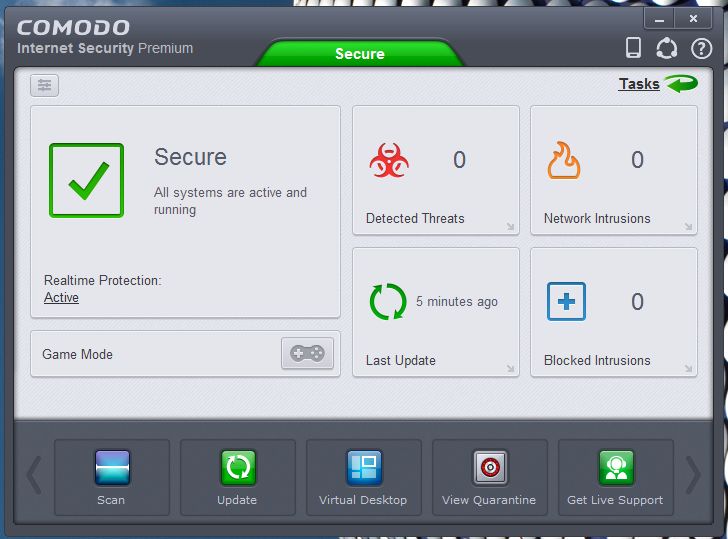Viewport: 728px width, 539px height.
Task: Show previous tasks with left chevron
Action: pyautogui.click(x=34, y=475)
